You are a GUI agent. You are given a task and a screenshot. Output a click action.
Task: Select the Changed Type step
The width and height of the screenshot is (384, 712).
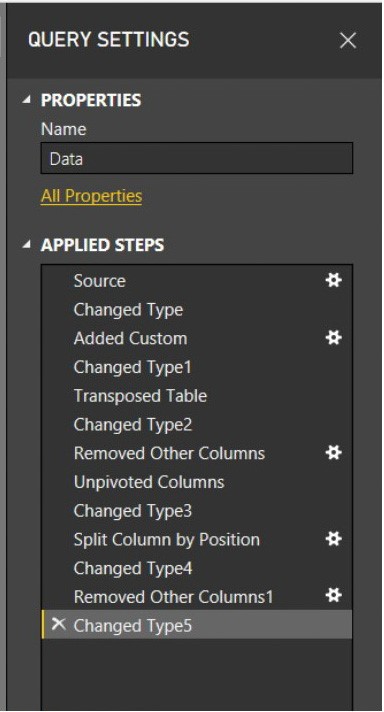(x=197, y=310)
